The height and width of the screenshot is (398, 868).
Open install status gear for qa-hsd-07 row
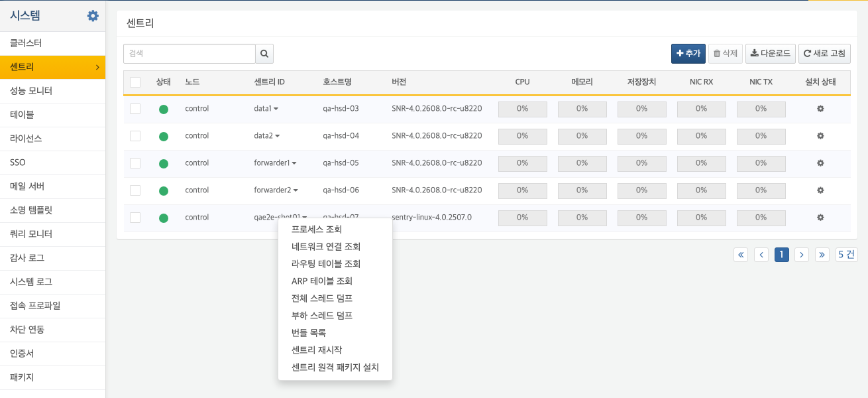point(820,218)
